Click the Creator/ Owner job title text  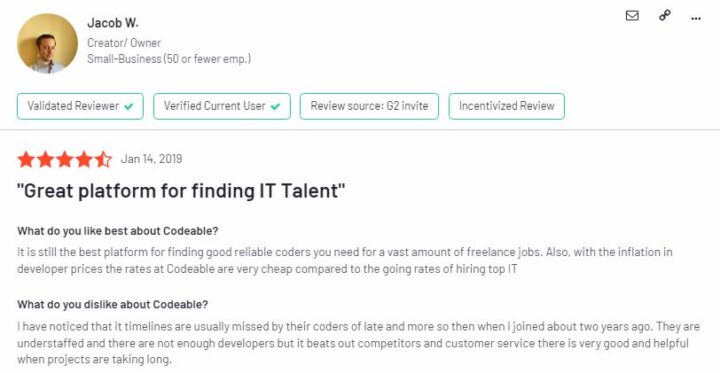pyautogui.click(x=124, y=43)
